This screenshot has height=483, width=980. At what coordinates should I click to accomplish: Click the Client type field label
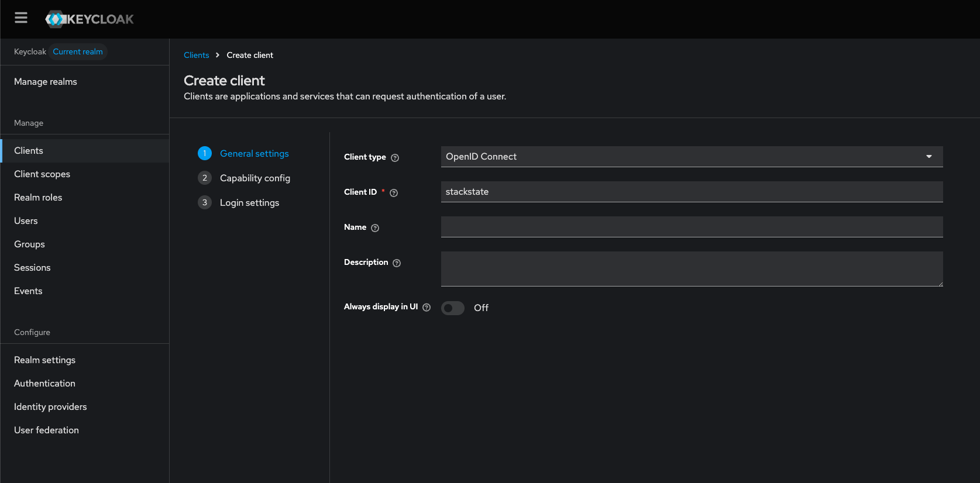[x=365, y=157]
